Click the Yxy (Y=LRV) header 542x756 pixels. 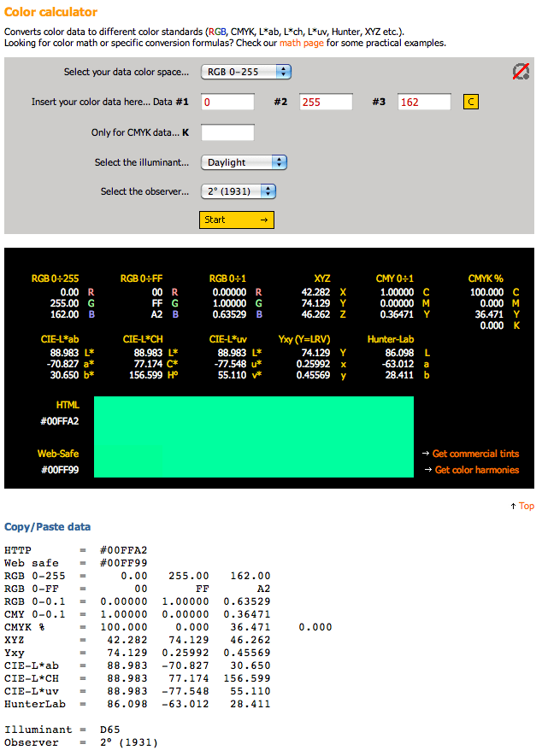click(x=304, y=339)
